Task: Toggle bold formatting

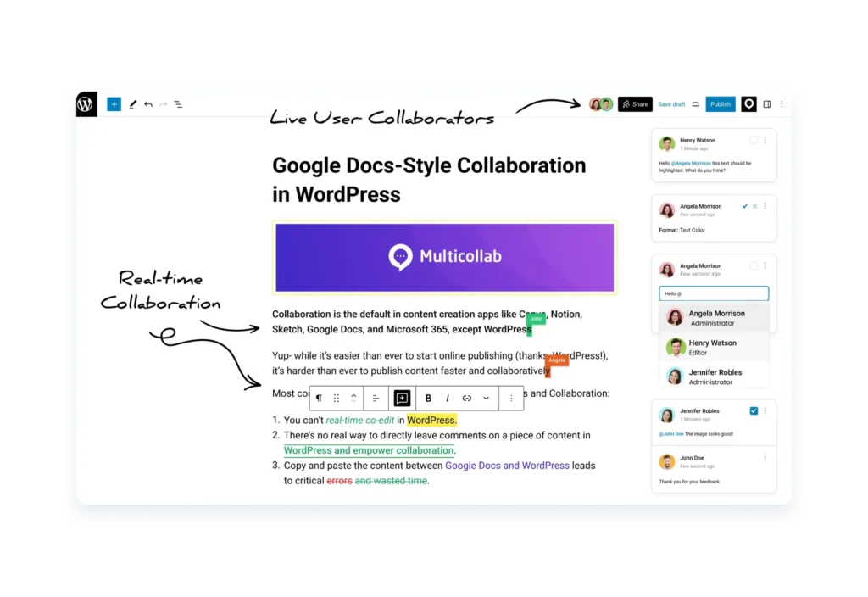Action: [x=428, y=399]
